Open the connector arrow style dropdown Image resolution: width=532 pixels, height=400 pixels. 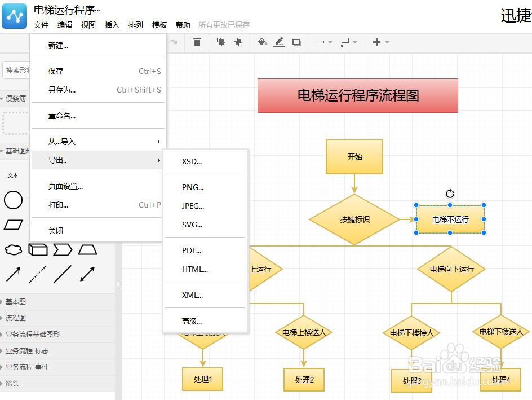[329, 42]
